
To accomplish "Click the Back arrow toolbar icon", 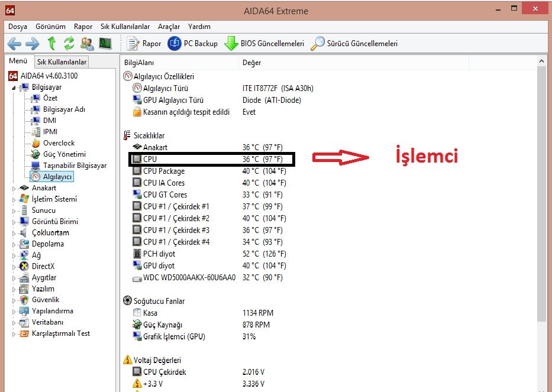I will point(14,44).
